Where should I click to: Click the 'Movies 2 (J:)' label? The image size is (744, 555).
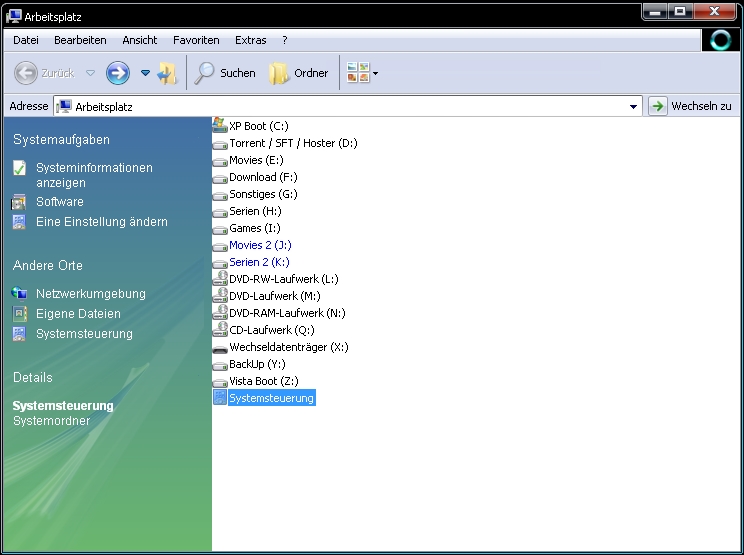pyautogui.click(x=260, y=245)
